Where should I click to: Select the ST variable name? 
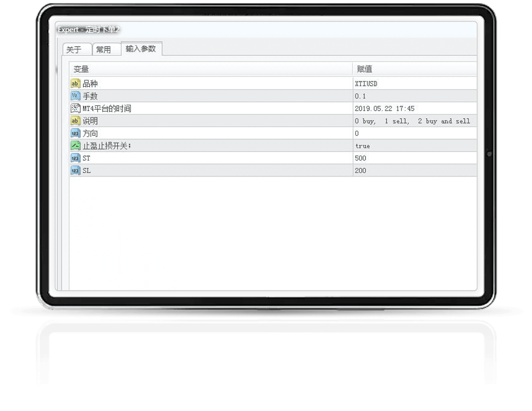(87, 158)
